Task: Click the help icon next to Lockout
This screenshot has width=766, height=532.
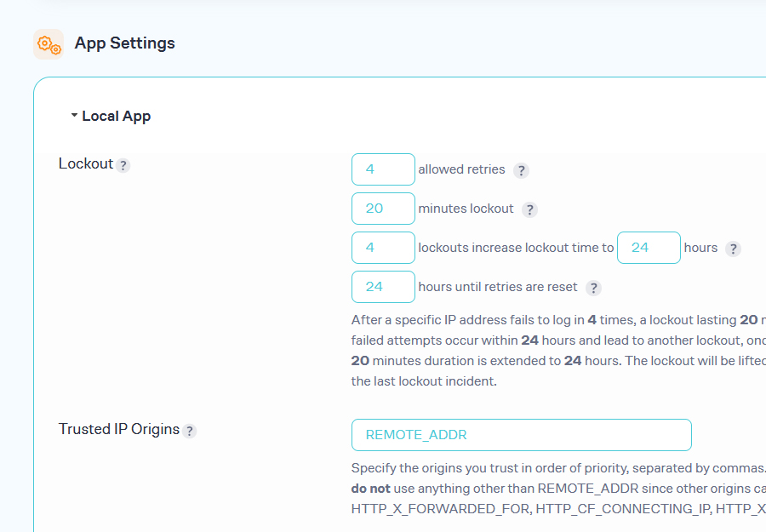Action: [123, 165]
